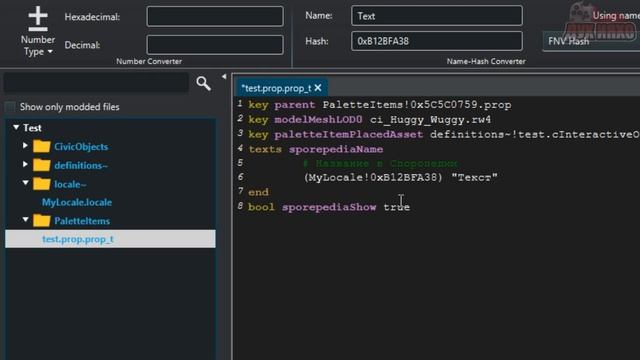This screenshot has height=360, width=640.
Task: Click the definitions~ folder icon
Action: [x=41, y=165]
